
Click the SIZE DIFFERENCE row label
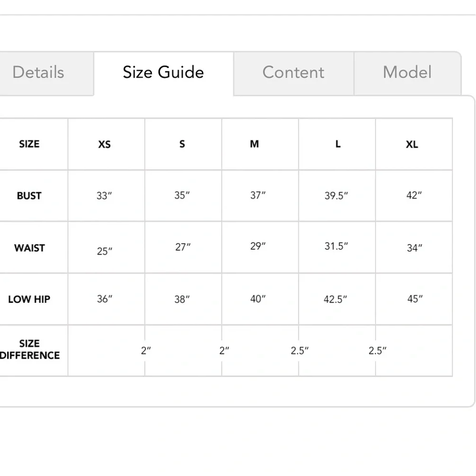click(30, 350)
